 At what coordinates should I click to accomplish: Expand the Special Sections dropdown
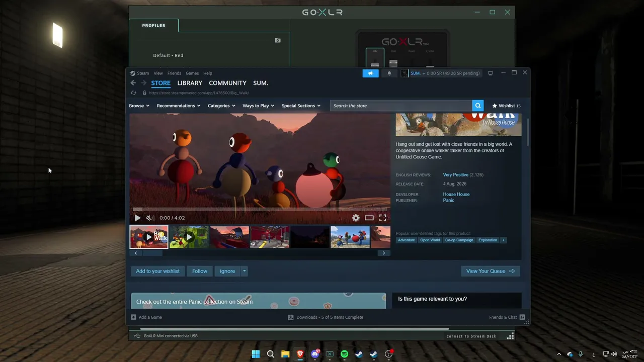(x=301, y=106)
